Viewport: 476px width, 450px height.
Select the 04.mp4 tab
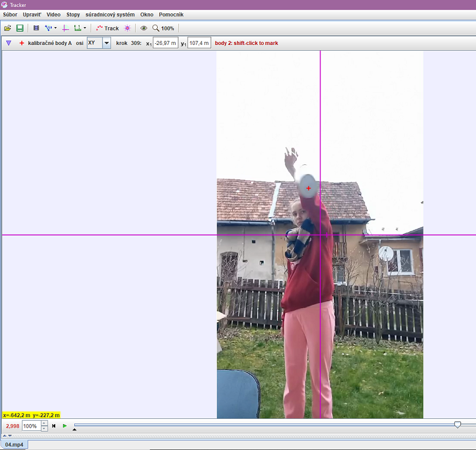[x=14, y=444]
